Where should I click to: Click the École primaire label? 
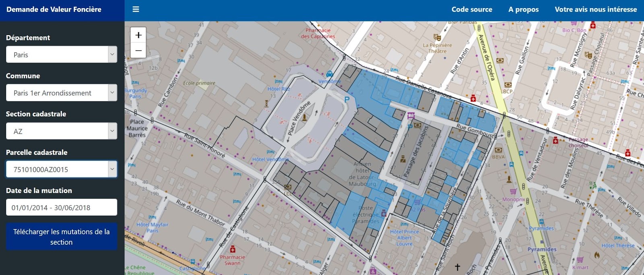pyautogui.click(x=199, y=83)
